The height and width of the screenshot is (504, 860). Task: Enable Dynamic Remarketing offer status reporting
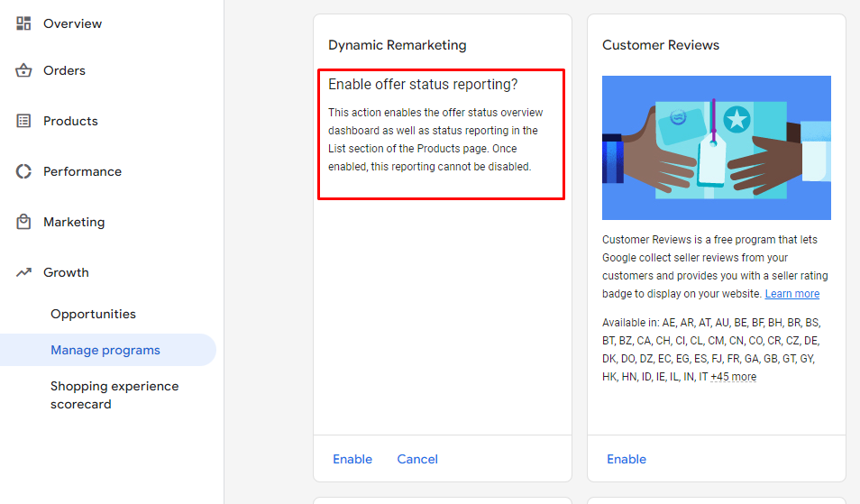(352, 459)
